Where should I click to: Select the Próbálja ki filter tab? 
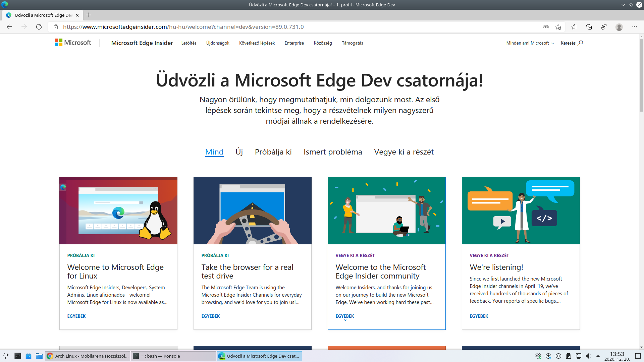(273, 152)
